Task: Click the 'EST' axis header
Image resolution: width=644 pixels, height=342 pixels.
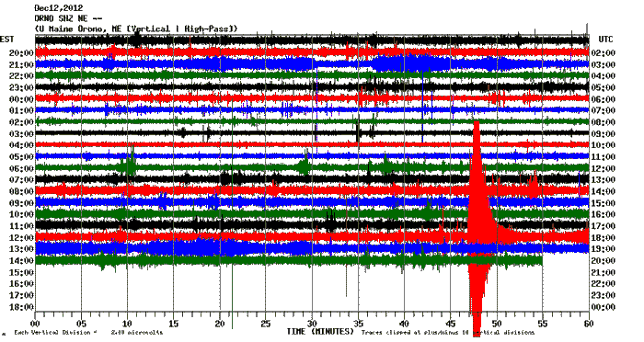Action: (7, 40)
